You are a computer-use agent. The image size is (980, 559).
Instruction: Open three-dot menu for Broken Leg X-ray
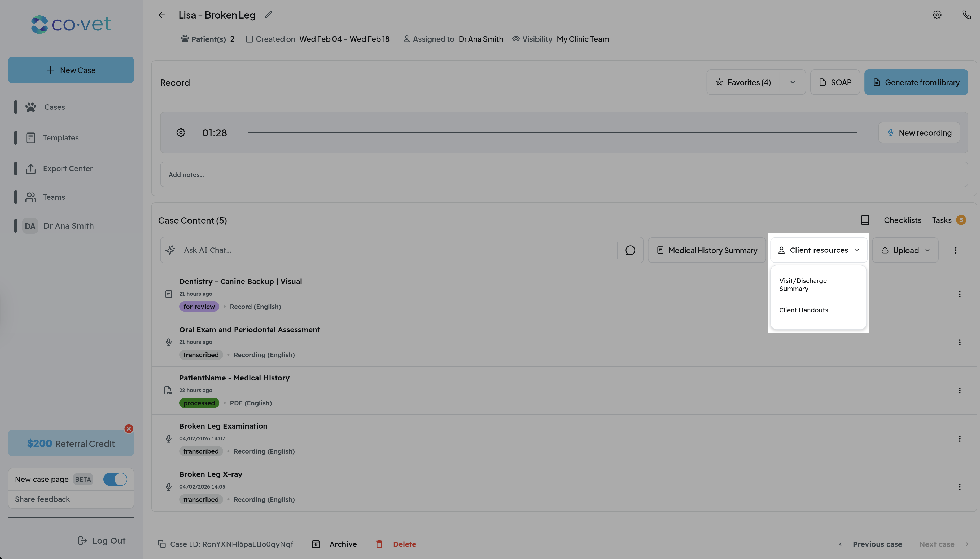click(959, 487)
